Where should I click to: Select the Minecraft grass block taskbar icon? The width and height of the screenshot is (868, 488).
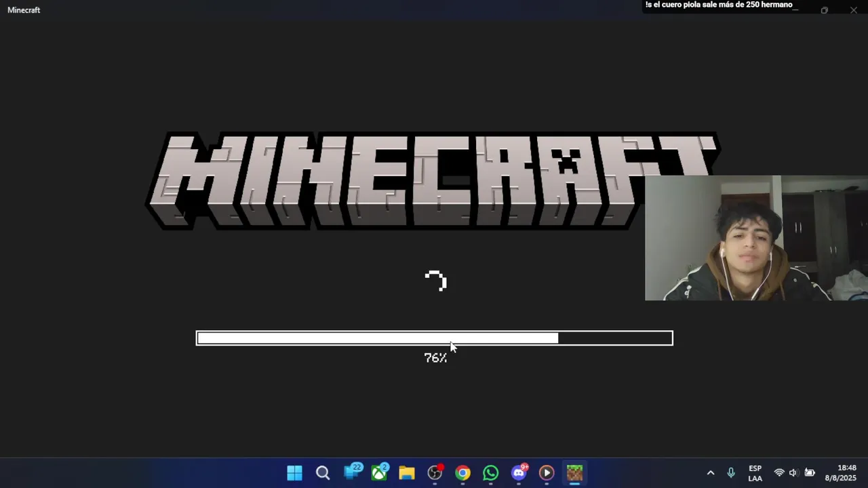coord(574,472)
